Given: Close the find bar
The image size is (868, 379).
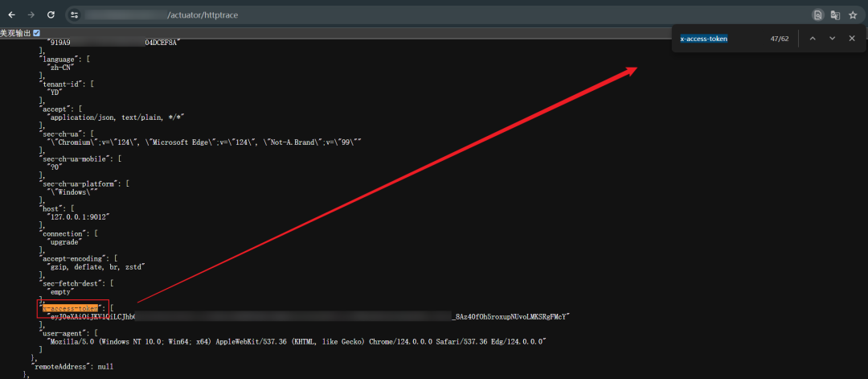Looking at the screenshot, I should (851, 38).
